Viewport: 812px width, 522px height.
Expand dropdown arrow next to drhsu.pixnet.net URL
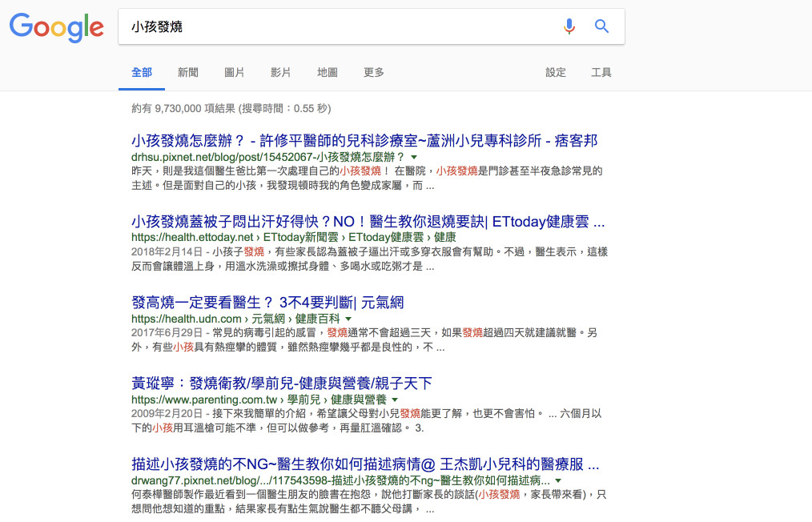click(x=414, y=157)
